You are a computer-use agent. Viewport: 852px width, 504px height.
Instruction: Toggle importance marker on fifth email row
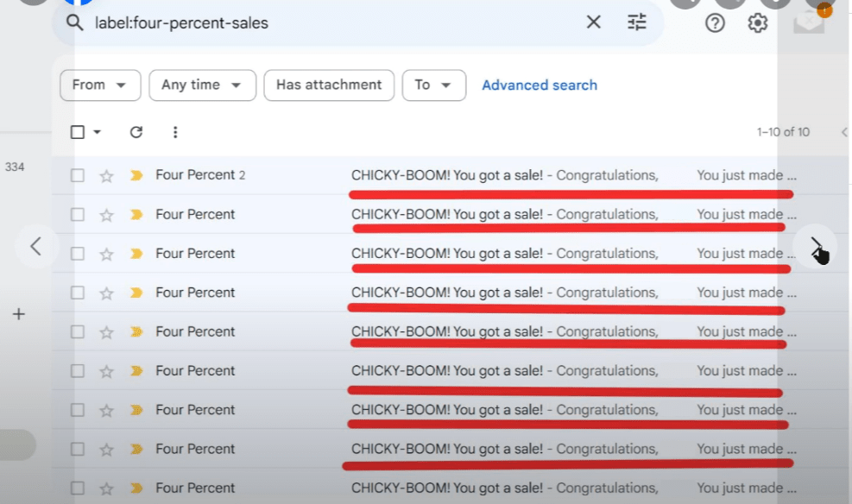tap(136, 332)
